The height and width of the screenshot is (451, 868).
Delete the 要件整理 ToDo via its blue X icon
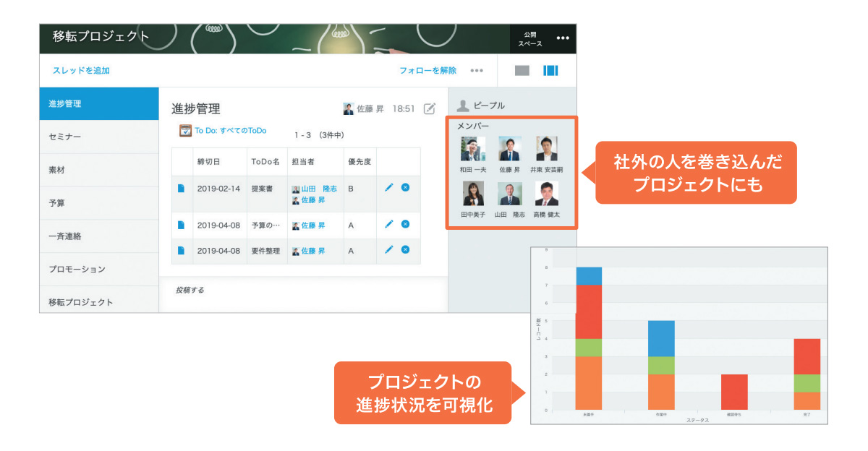coord(406,251)
